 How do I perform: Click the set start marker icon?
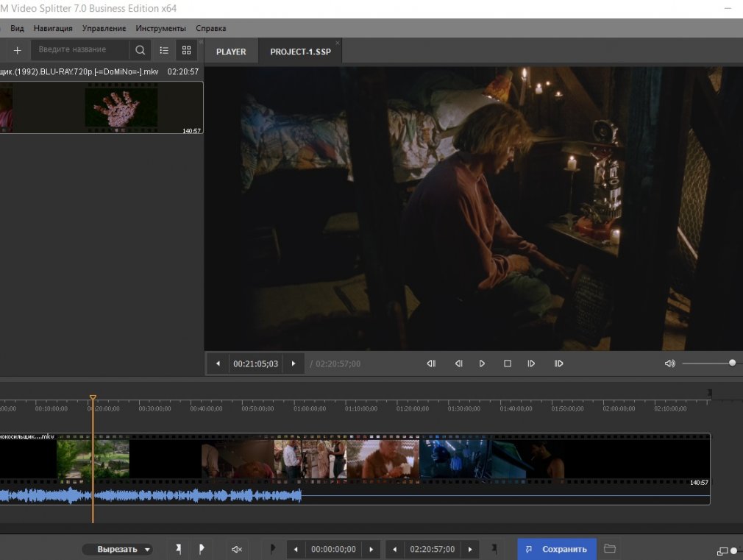pos(272,549)
